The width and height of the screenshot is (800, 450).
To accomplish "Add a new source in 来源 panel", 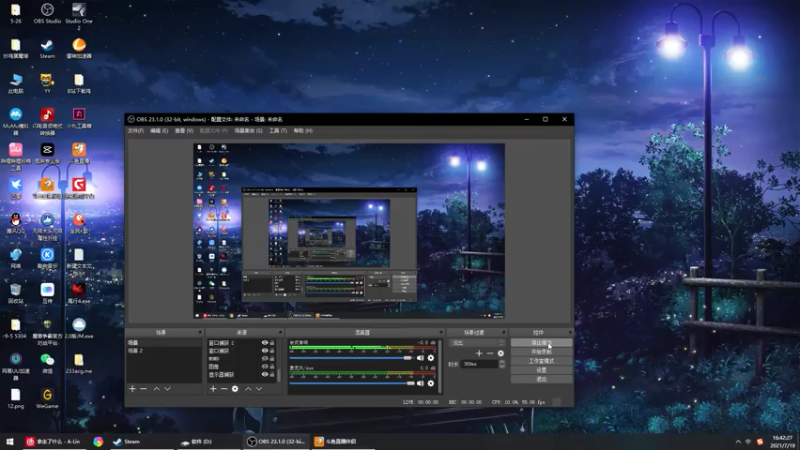I will (x=213, y=389).
